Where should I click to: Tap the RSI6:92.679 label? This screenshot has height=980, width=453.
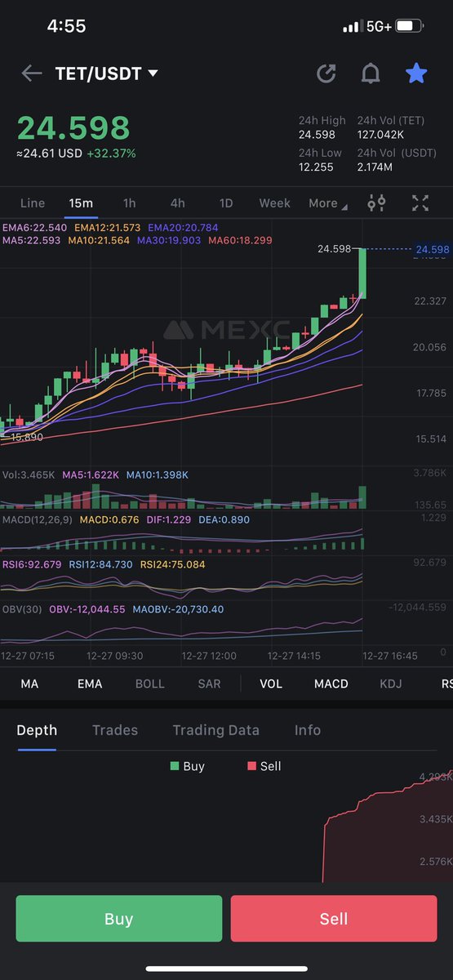[x=32, y=564]
